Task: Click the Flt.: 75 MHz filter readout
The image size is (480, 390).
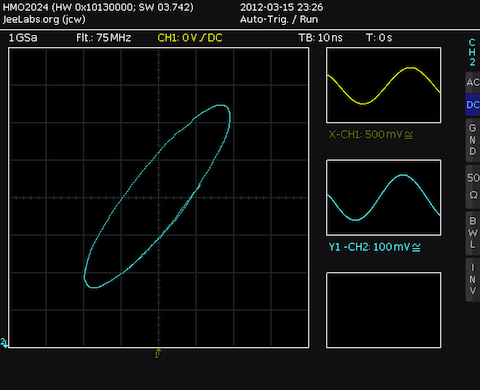Action: [103, 38]
